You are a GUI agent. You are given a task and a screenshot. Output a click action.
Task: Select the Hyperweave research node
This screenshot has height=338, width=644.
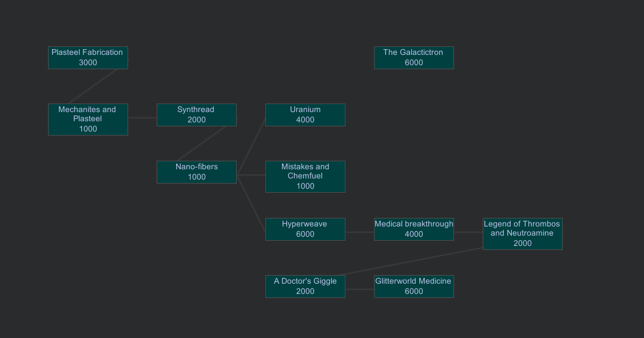coord(305,229)
